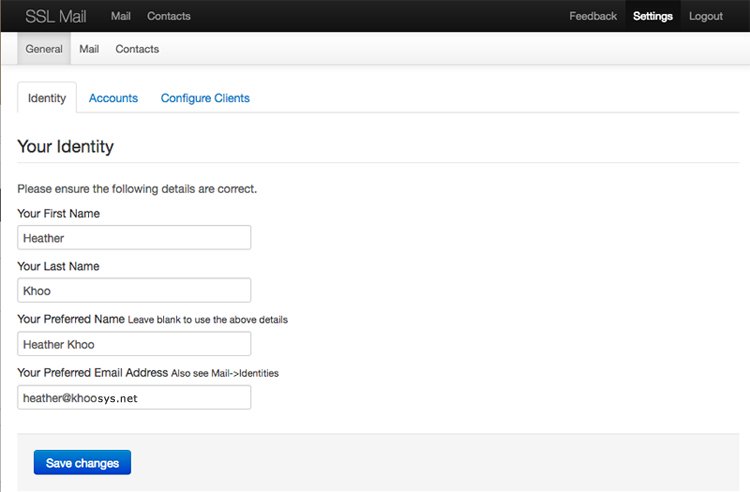The image size is (750, 492).
Task: Click the Your First Name label
Action: (59, 213)
